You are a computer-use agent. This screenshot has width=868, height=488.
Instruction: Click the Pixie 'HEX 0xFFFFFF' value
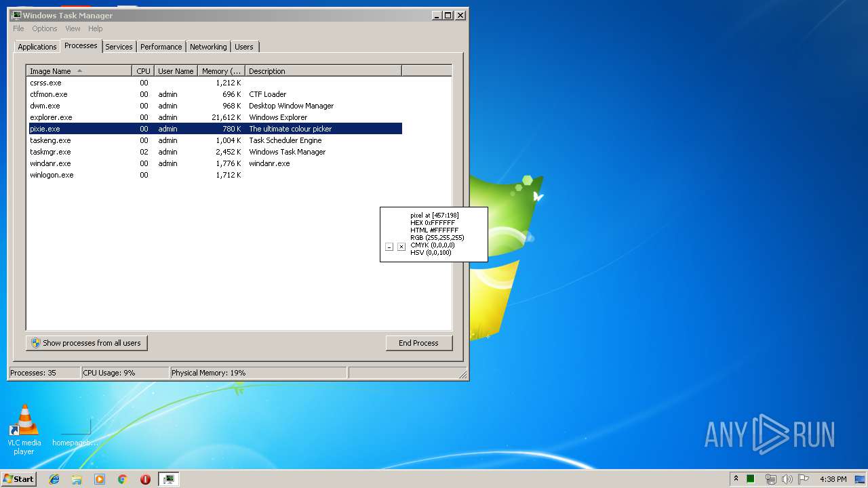[433, 223]
